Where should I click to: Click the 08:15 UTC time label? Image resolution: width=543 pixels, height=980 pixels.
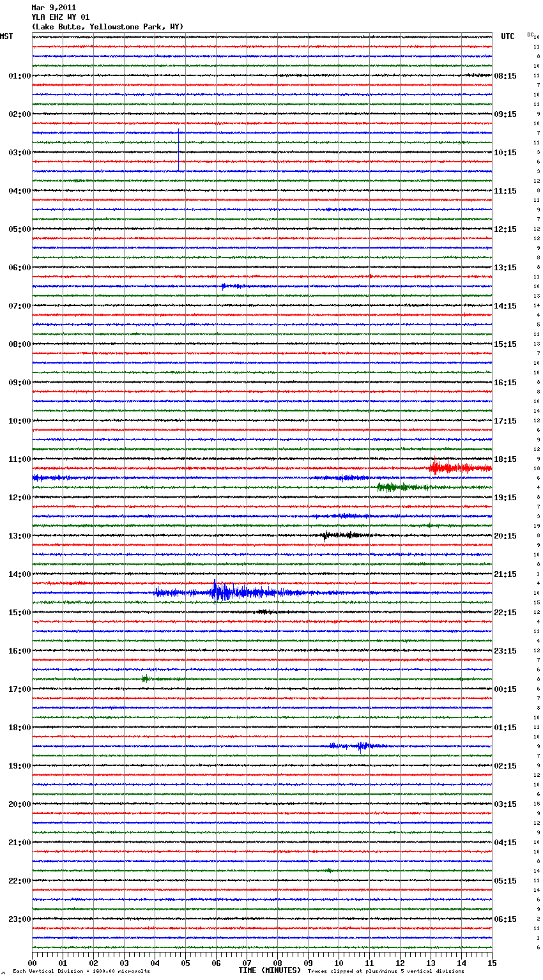(505, 76)
